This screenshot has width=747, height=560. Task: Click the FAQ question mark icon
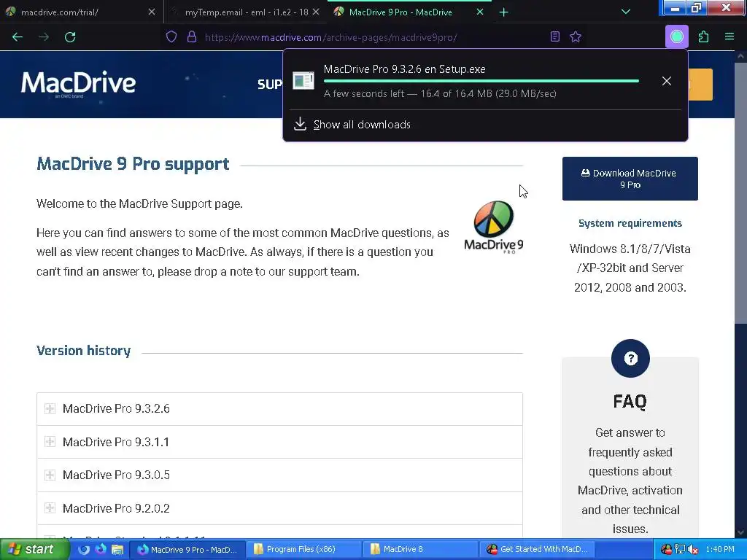630,358
